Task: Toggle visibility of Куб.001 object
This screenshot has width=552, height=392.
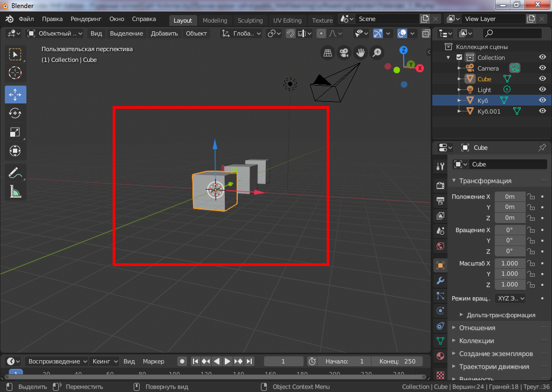Action: (542, 111)
